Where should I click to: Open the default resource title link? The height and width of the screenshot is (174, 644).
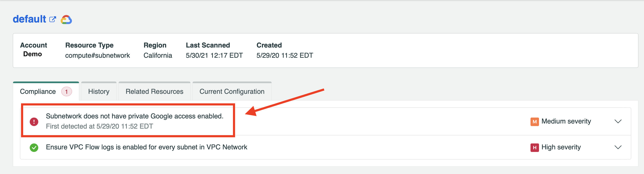(x=29, y=19)
